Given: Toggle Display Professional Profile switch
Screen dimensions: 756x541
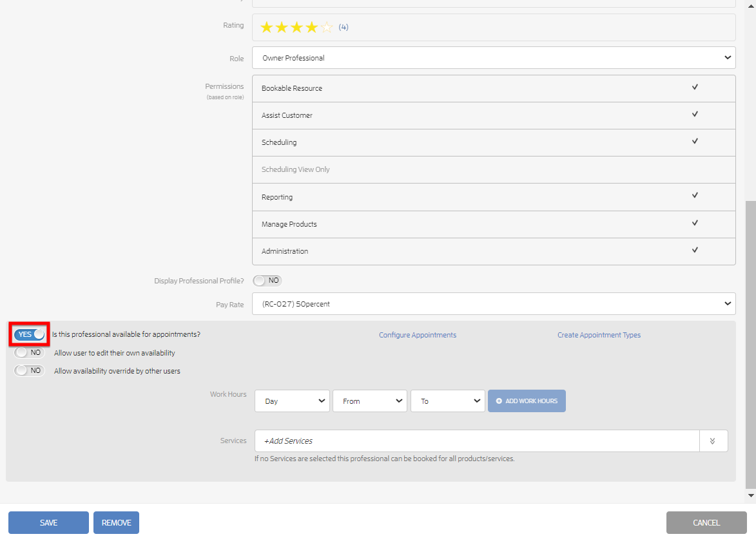Looking at the screenshot, I should 267,280.
